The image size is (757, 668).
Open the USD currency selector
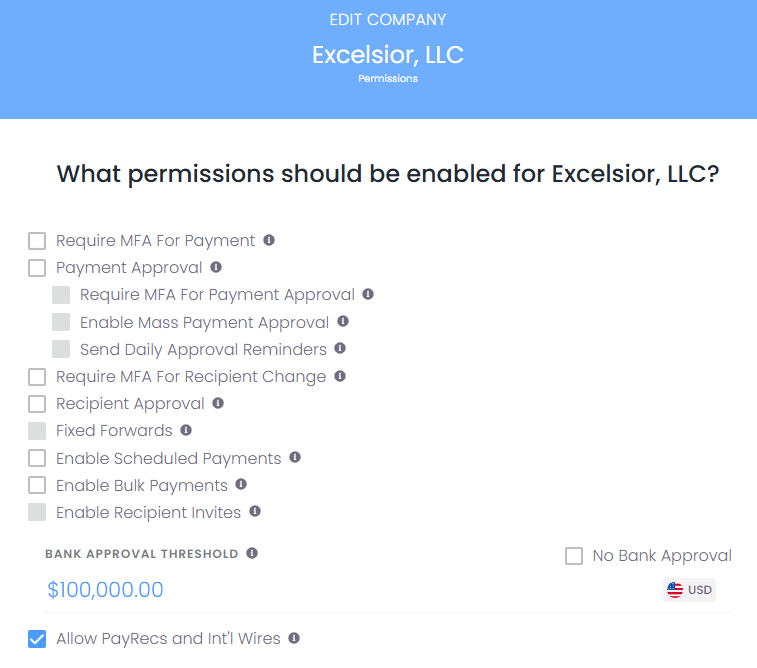tap(690, 590)
